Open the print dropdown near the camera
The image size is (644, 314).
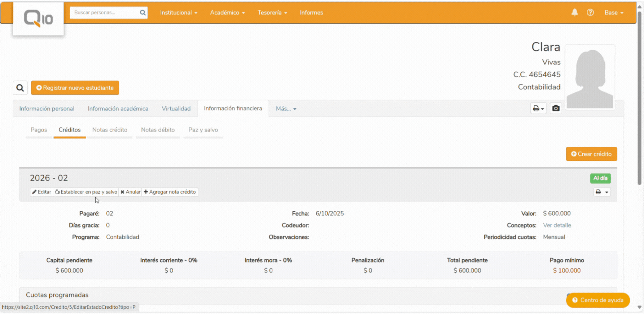(x=538, y=108)
